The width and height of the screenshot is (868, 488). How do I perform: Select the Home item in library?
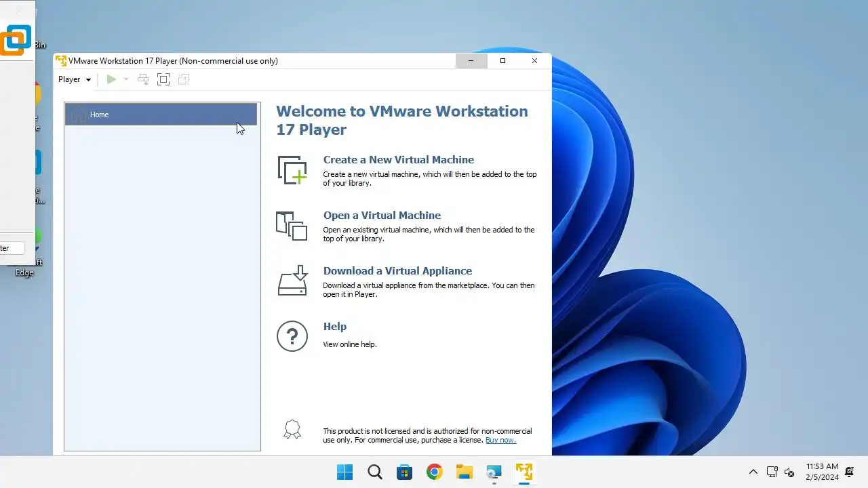click(161, 115)
